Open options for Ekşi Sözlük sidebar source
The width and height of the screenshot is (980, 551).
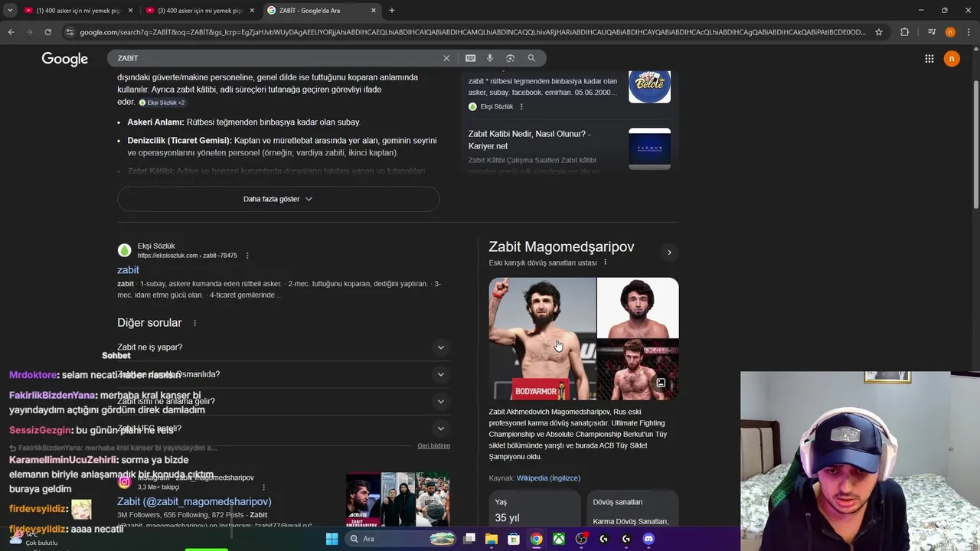pos(521,106)
